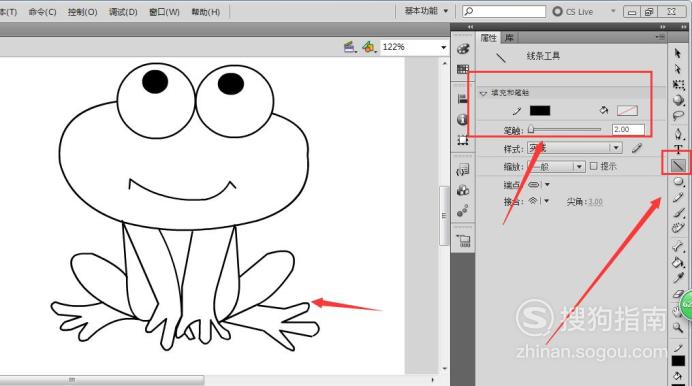Open the 命令(C) menu

coord(42,12)
